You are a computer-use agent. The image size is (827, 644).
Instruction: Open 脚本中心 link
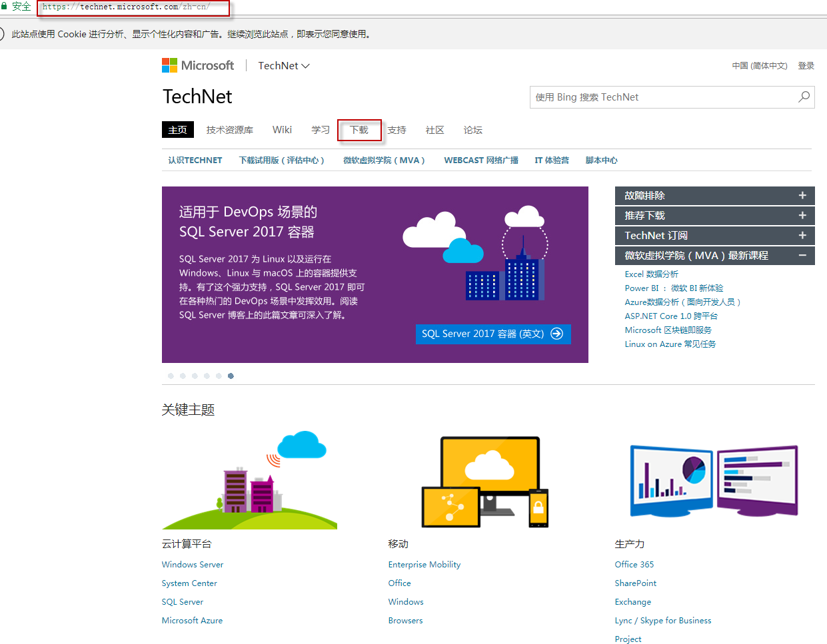pos(601,161)
